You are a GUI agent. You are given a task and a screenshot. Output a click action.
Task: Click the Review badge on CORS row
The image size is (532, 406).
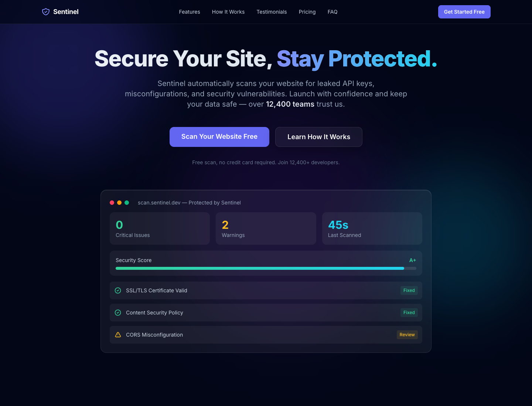(407, 335)
